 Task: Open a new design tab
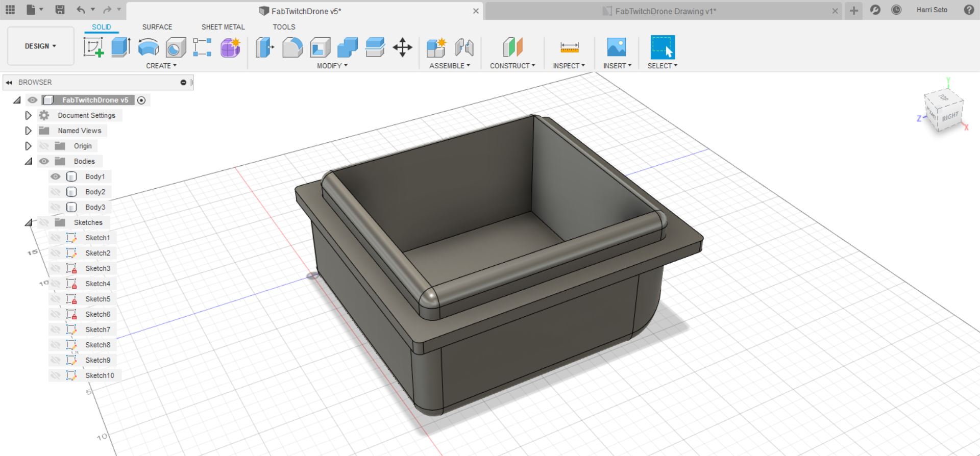(x=853, y=10)
